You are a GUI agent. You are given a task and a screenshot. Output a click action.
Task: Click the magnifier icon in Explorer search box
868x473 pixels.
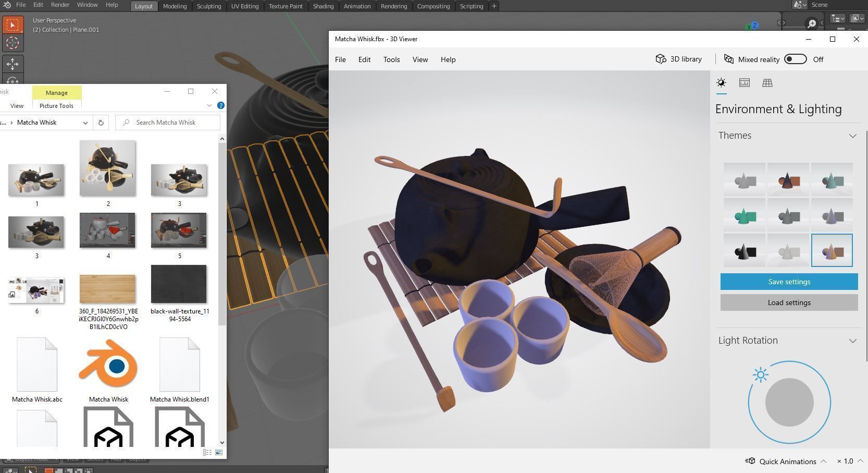tap(126, 123)
